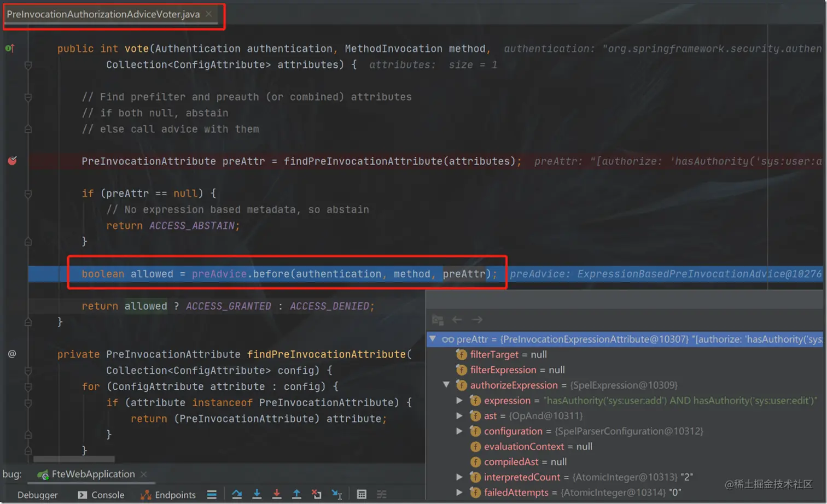
Task: Click the @ gutter icon beside findPreInvocationAttribute method
Action: 12,354
